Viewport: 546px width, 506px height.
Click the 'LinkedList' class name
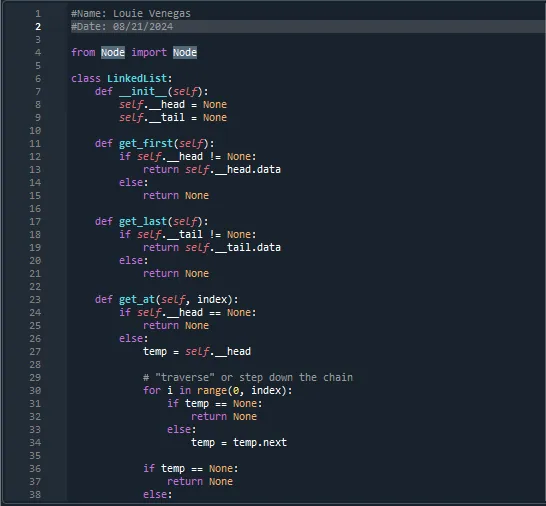[137, 79]
